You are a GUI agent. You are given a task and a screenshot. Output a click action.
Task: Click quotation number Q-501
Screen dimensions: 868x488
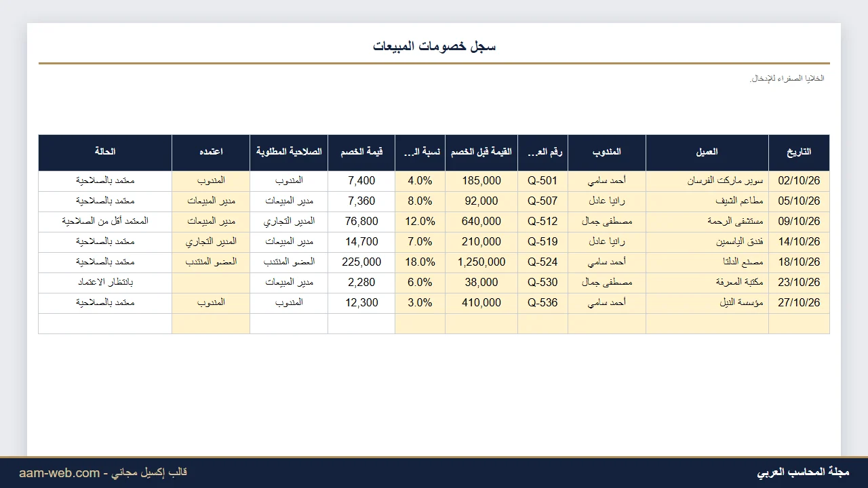tap(542, 181)
